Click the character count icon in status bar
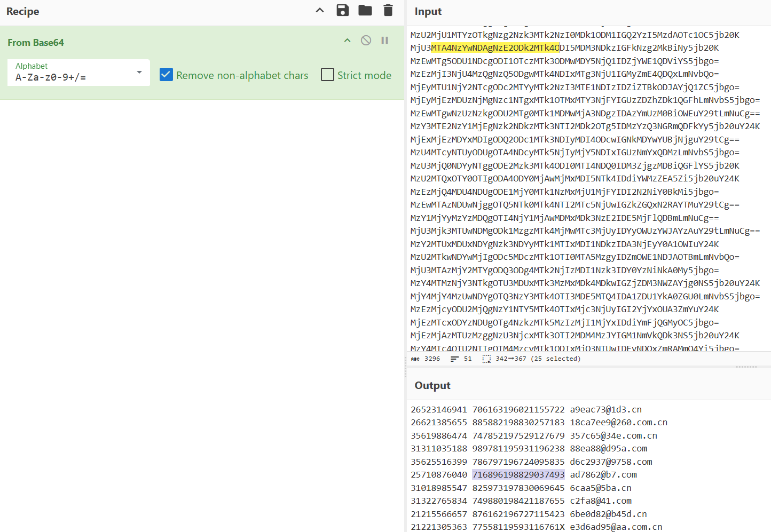771x532 pixels. click(x=415, y=359)
